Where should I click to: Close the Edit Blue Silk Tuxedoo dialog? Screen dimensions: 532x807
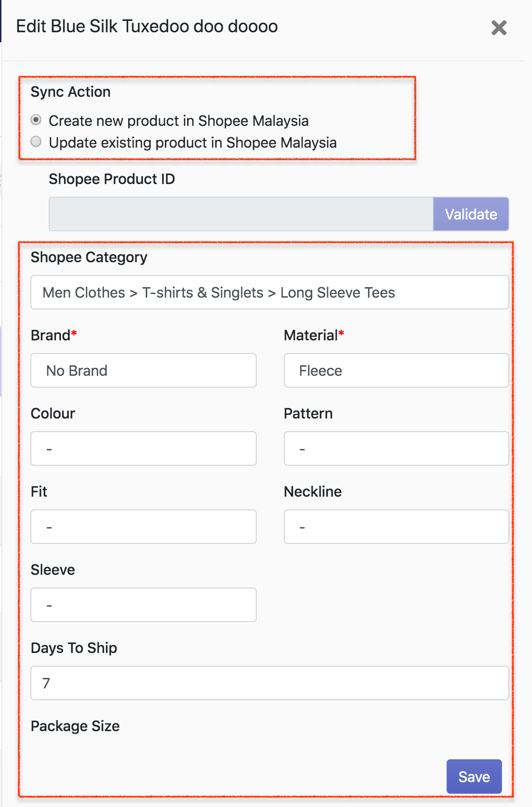pyautogui.click(x=499, y=28)
